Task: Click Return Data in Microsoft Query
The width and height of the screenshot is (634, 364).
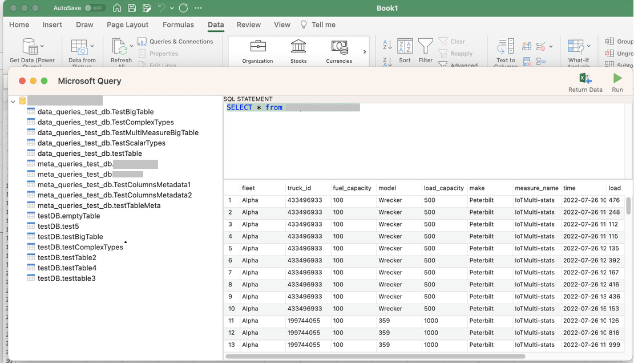Action: coord(585,83)
